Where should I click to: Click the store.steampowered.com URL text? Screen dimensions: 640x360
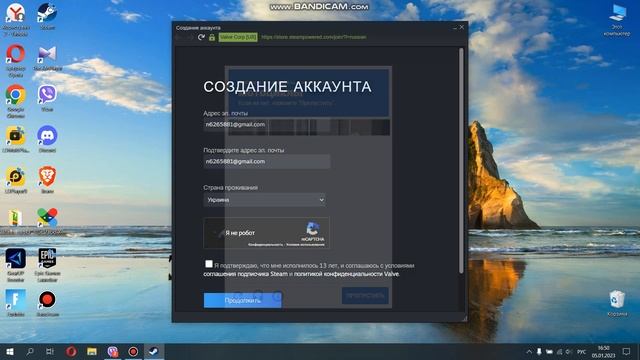(313, 37)
